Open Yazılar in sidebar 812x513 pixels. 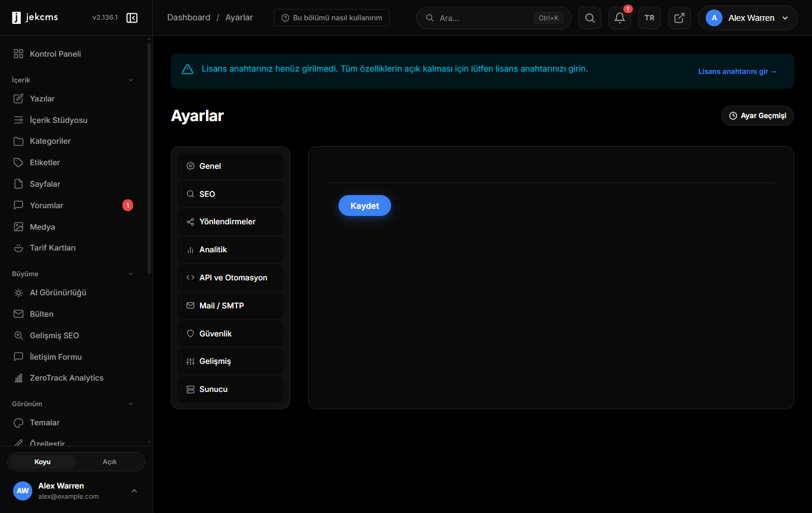tap(73, 98)
